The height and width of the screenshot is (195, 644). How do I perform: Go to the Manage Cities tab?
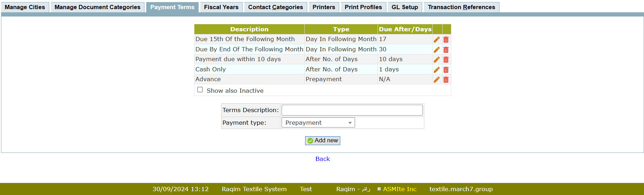click(25, 7)
